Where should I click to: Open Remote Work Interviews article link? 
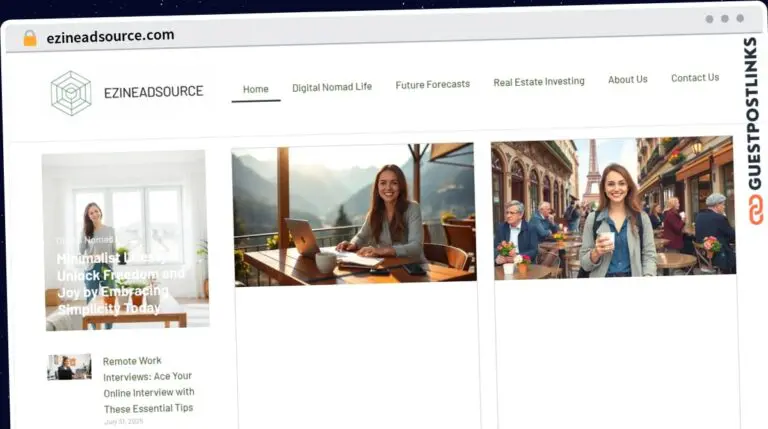tap(149, 384)
